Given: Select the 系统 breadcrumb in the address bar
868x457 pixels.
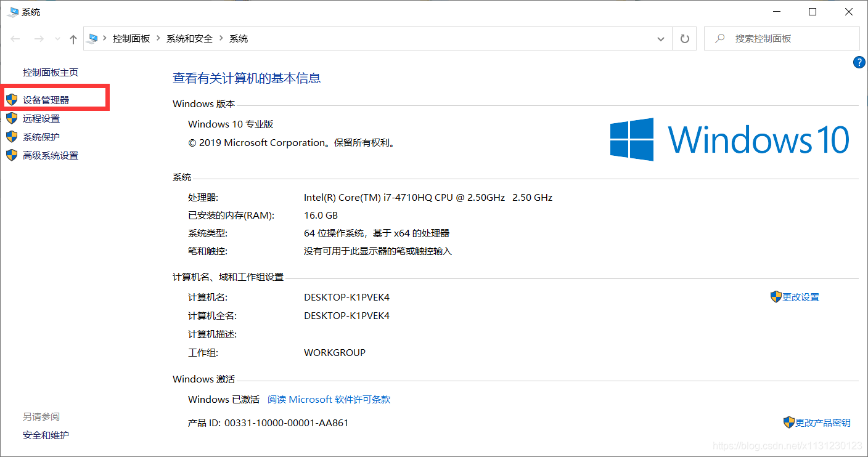Looking at the screenshot, I should coord(239,39).
